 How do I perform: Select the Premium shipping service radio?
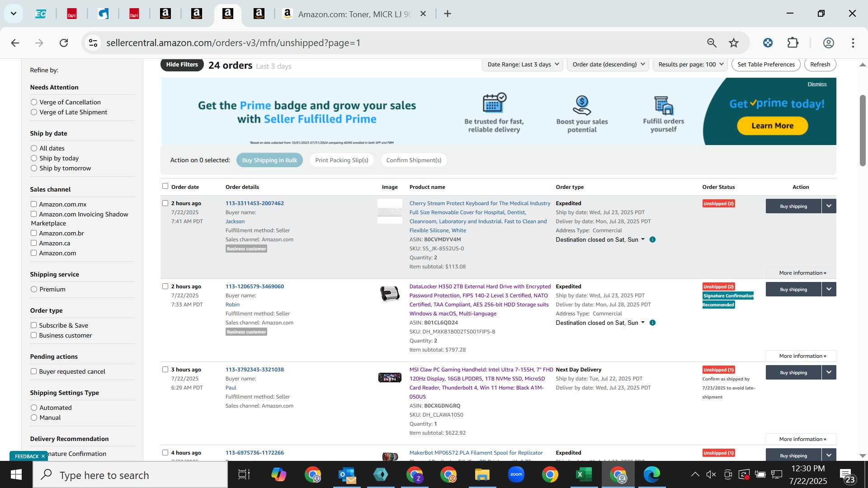pos(34,289)
